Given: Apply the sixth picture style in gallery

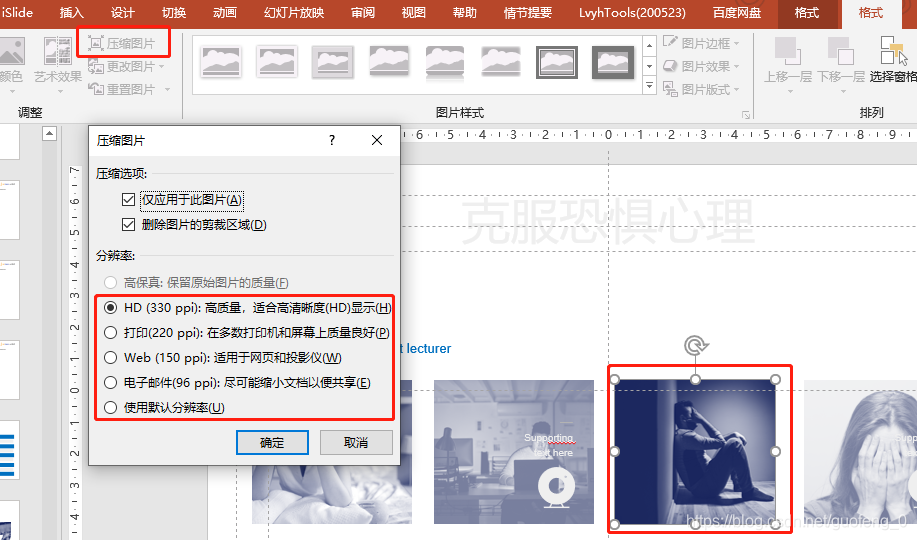Looking at the screenshot, I should pyautogui.click(x=501, y=61).
